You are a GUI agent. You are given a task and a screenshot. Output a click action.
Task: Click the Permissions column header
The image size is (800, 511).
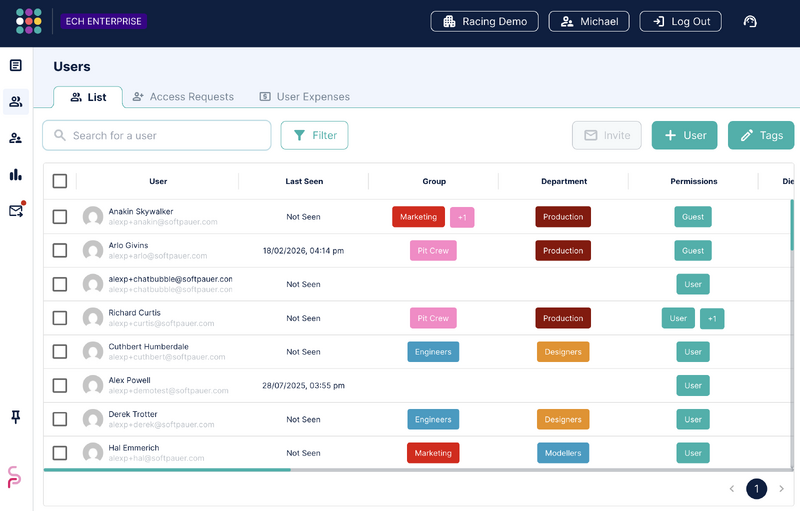coord(694,181)
